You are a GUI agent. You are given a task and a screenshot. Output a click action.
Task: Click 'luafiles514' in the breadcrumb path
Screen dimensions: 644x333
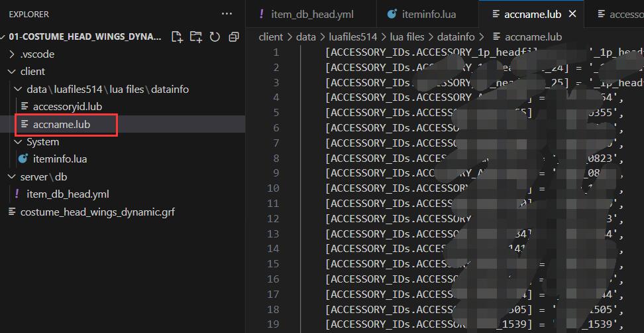(x=352, y=37)
